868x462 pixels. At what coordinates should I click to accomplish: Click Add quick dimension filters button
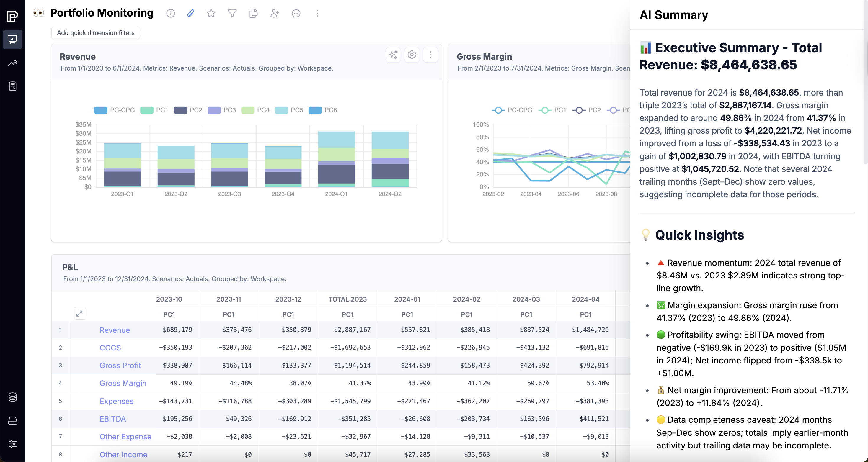click(x=96, y=33)
